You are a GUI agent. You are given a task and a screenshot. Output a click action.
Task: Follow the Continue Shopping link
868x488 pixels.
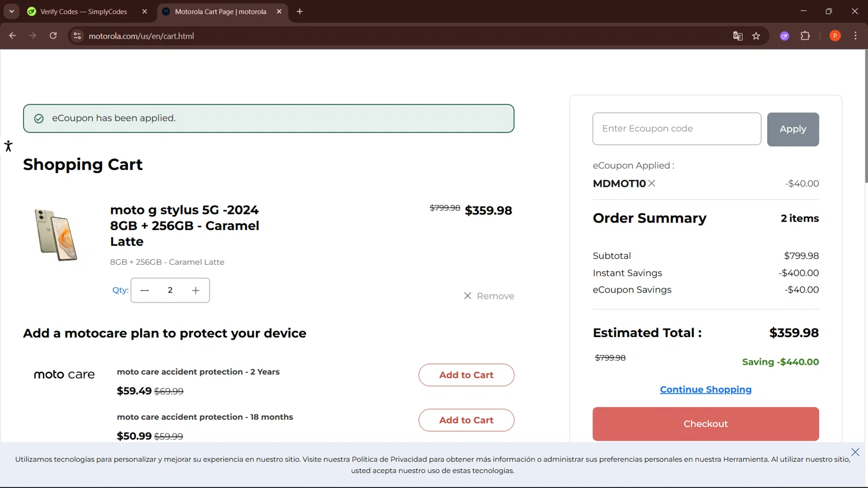(x=705, y=390)
